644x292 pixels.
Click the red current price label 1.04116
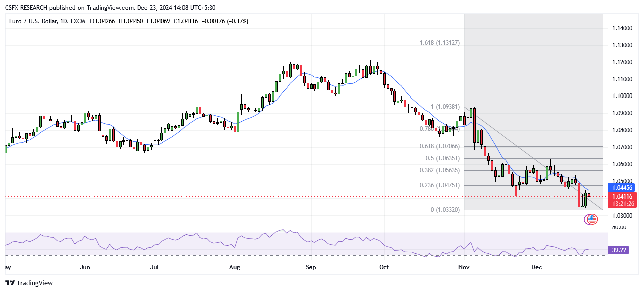coord(623,196)
